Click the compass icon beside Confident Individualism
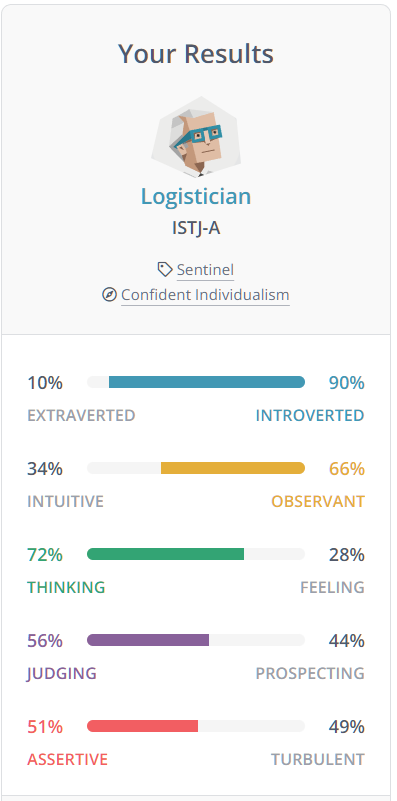This screenshot has width=397, height=801. coord(109,295)
